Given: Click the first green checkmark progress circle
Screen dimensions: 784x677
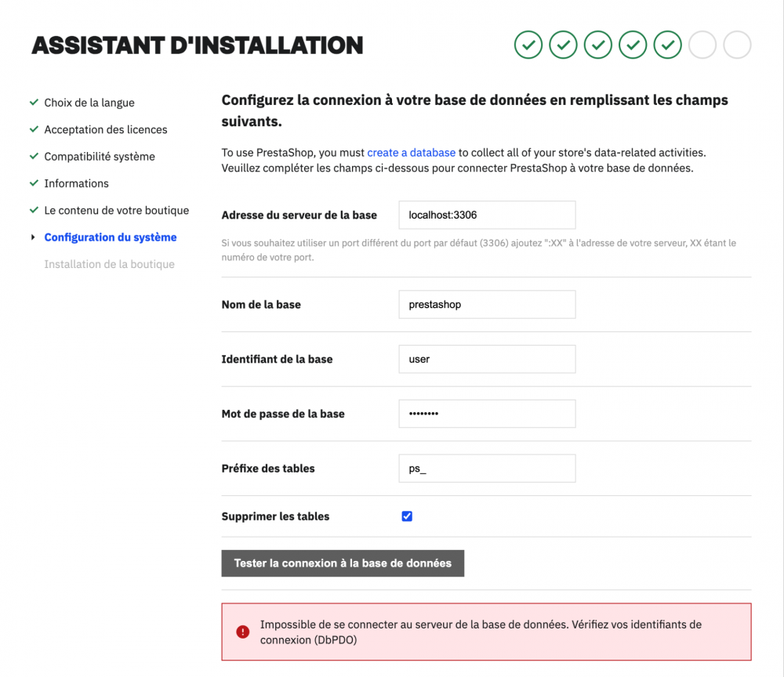Looking at the screenshot, I should click(528, 45).
